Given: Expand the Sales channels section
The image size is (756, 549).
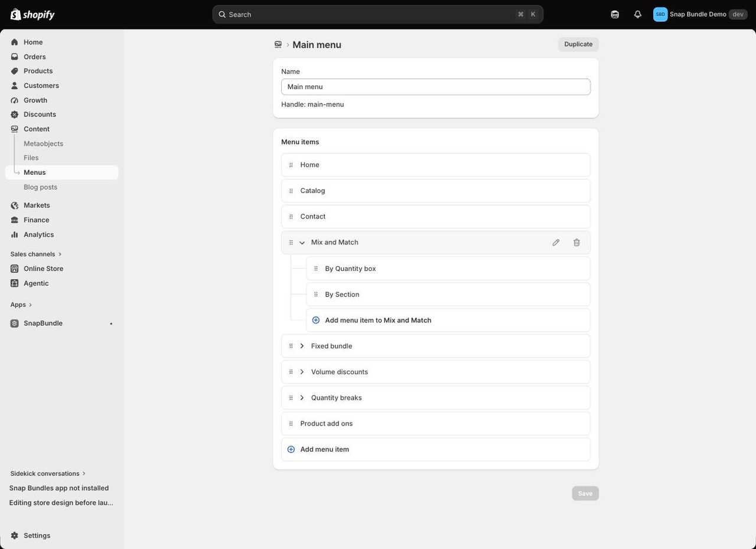Looking at the screenshot, I should click(x=36, y=254).
